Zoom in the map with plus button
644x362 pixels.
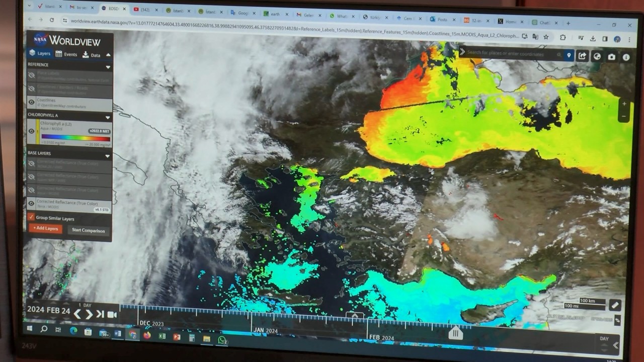coord(624,104)
